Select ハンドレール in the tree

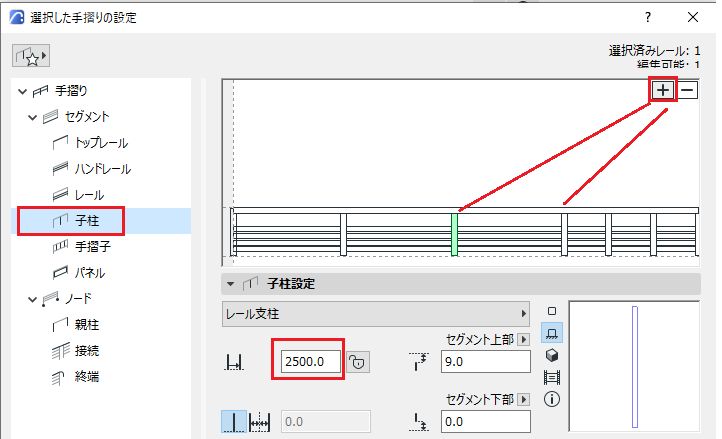coord(103,169)
